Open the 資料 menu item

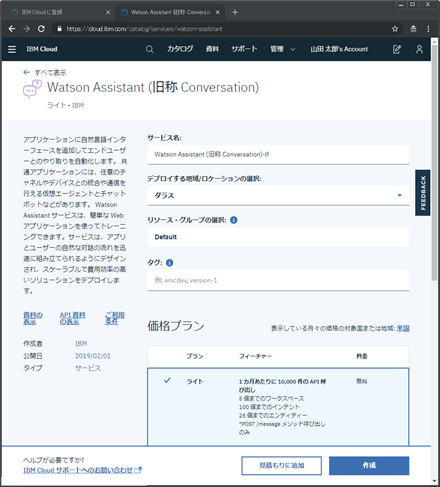pos(212,49)
